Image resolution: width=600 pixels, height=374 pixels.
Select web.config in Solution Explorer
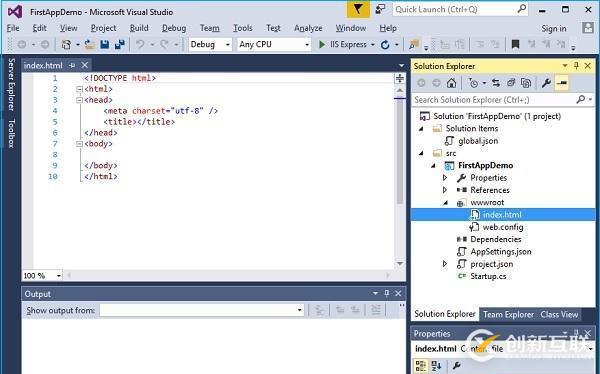(x=502, y=227)
